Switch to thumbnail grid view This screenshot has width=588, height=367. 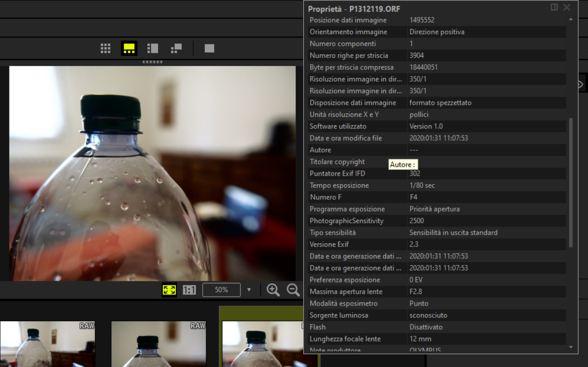[105, 48]
